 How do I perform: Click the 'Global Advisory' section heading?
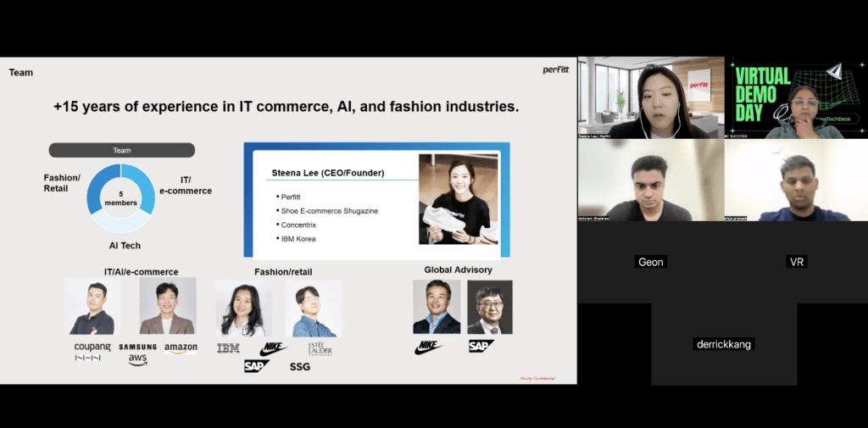point(459,270)
